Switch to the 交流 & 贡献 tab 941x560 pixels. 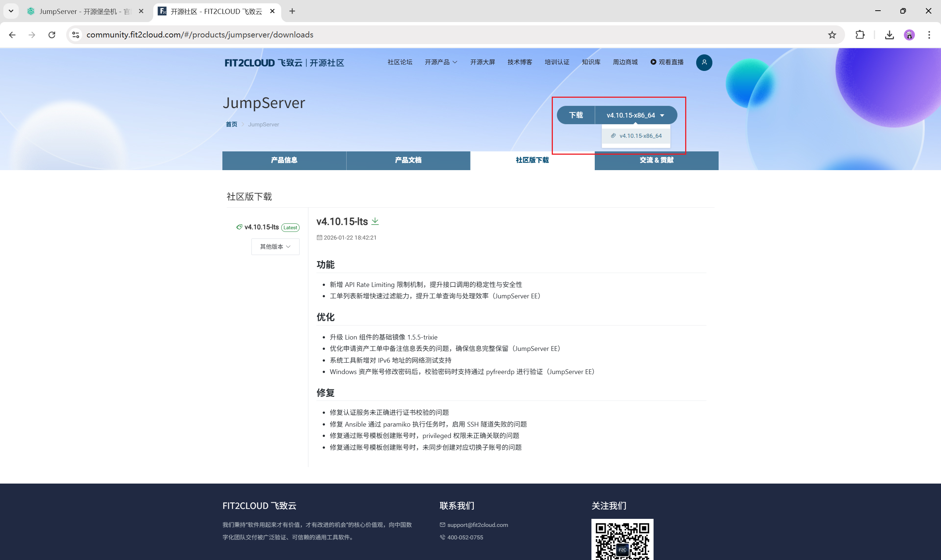(656, 160)
